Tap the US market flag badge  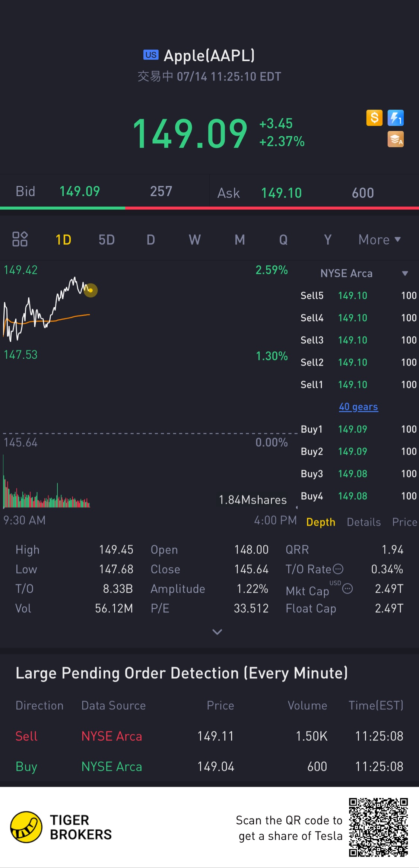(x=151, y=55)
